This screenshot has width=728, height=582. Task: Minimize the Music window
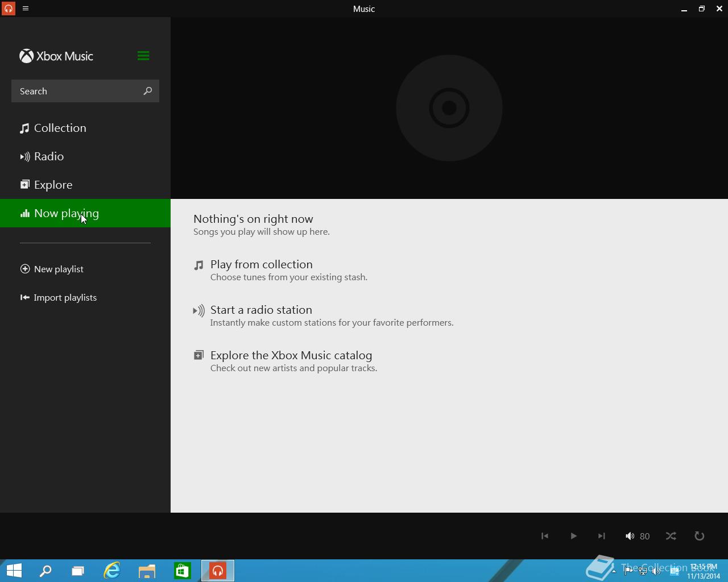[684, 9]
